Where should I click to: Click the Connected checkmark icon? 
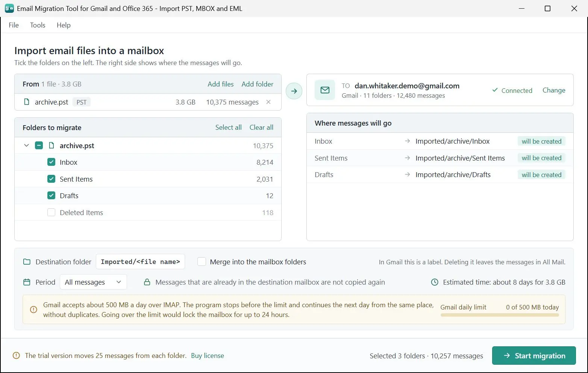pos(495,90)
